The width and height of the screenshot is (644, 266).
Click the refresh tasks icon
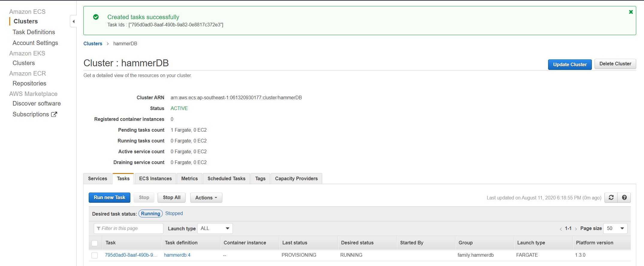point(611,198)
